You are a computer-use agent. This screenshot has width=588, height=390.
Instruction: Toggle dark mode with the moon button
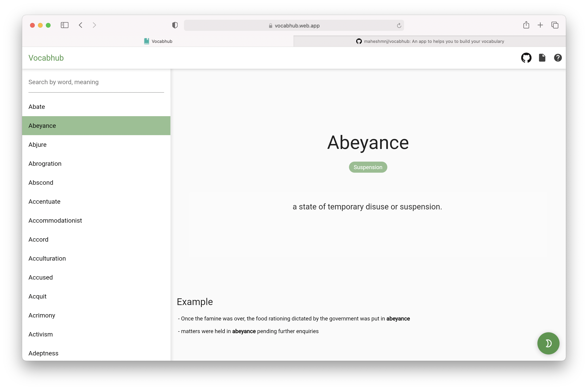tap(548, 343)
